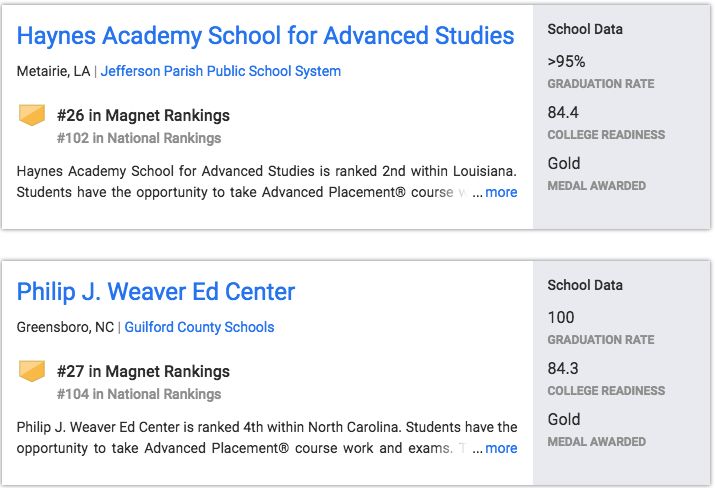Click >95% graduation rate value
The height and width of the screenshot is (488, 715).
tap(566, 61)
